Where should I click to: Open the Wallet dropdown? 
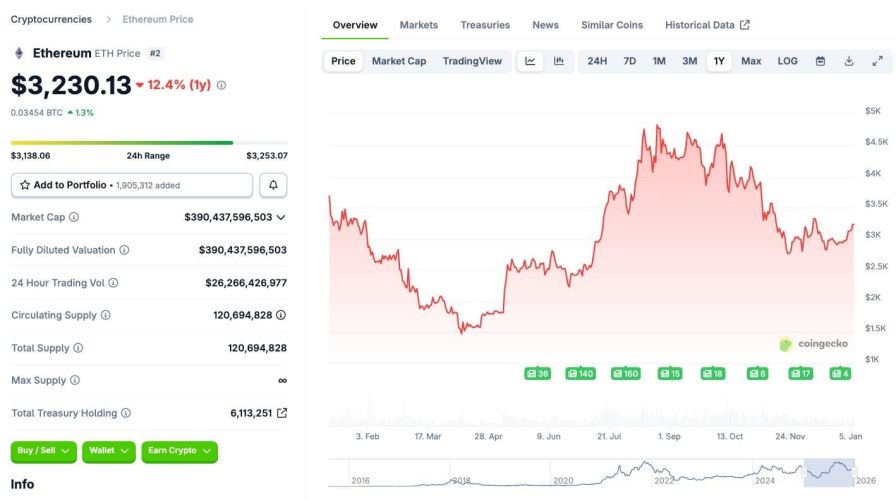(108, 451)
